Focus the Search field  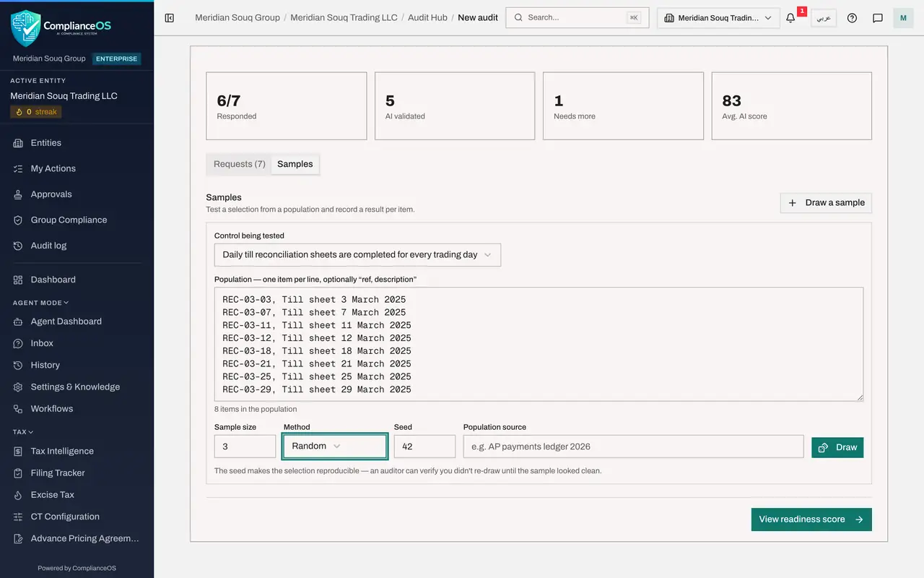point(577,18)
